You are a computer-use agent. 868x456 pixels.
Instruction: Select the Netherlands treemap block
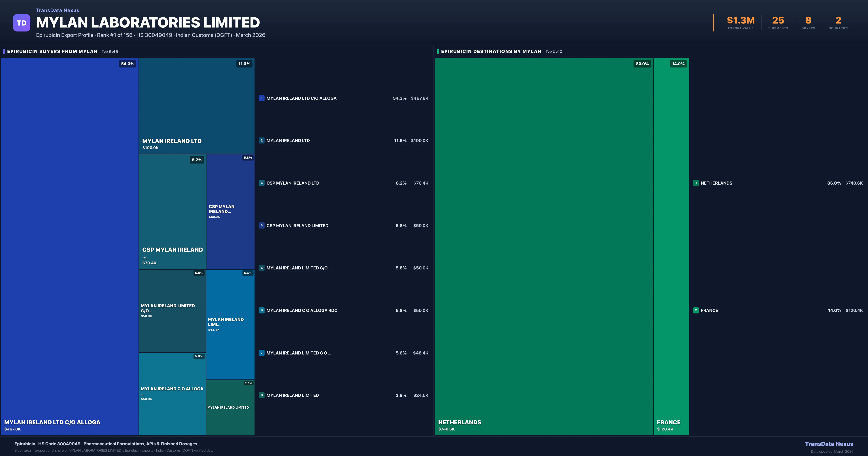click(x=544, y=246)
